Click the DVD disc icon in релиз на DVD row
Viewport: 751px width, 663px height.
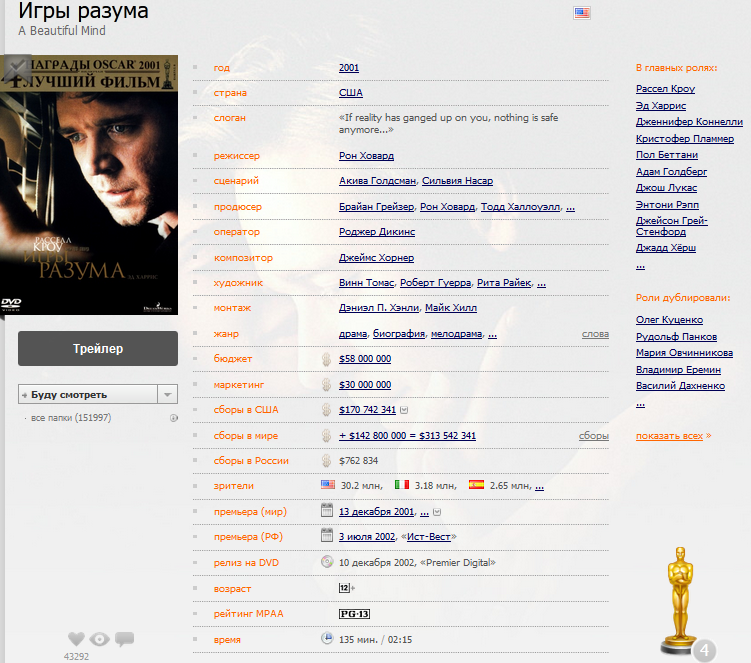click(x=327, y=561)
